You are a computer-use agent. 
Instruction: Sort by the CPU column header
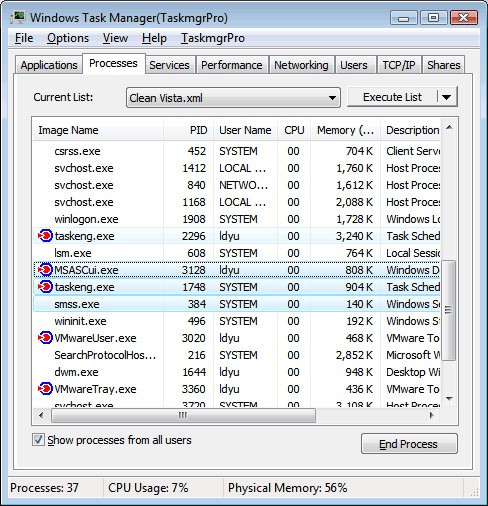294,130
